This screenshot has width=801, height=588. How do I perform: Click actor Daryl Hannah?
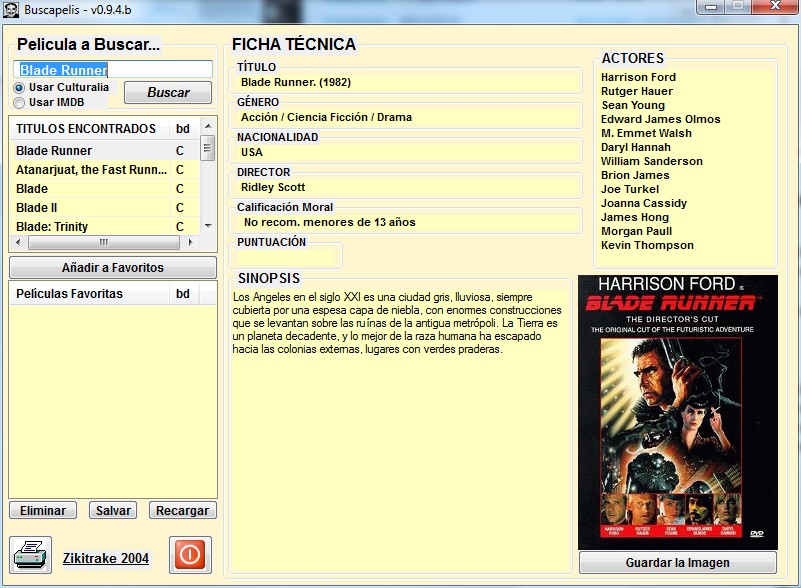[635, 147]
